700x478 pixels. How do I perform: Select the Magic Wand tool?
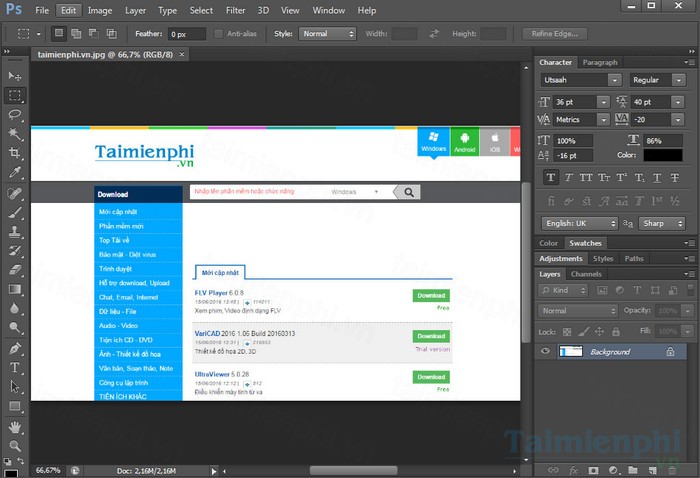pos(15,133)
